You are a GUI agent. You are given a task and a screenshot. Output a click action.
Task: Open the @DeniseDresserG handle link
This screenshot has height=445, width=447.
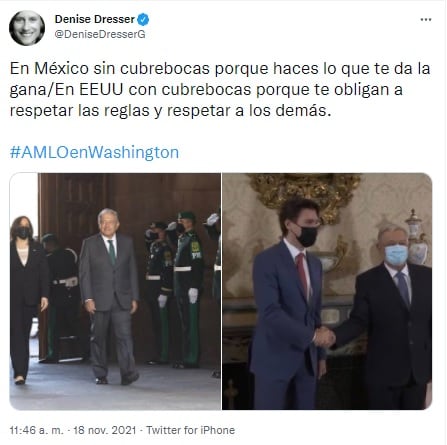(100, 34)
